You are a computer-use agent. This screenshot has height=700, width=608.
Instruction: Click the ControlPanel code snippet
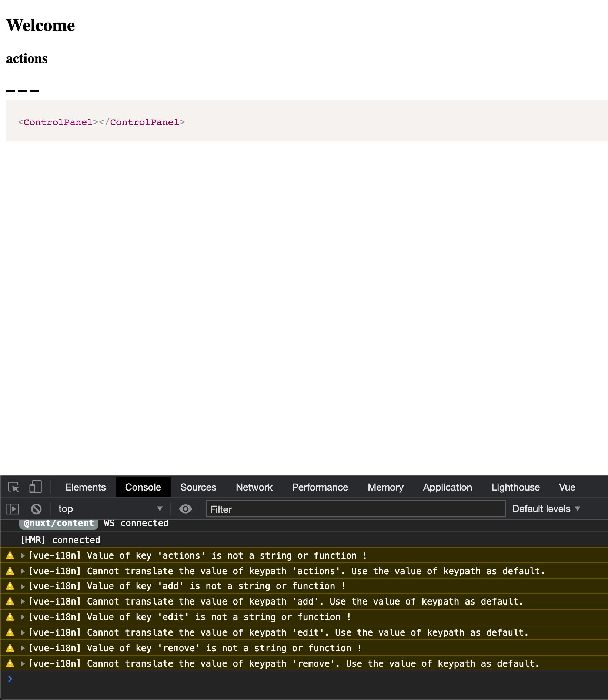(101, 122)
